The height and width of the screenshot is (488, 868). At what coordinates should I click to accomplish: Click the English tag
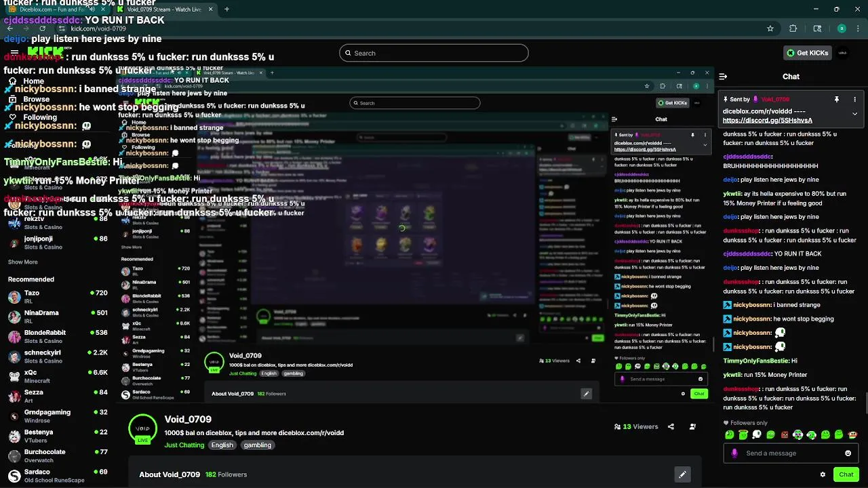pyautogui.click(x=222, y=445)
